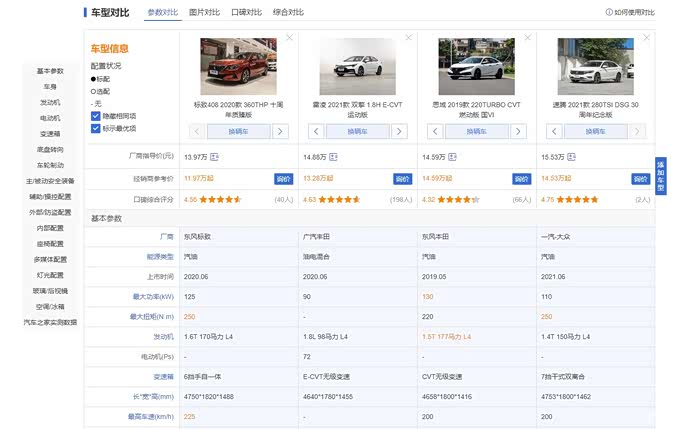This screenshot has width=700, height=429.
Task: Jump to 主/被动安全装备 in sidebar
Action: pyautogui.click(x=50, y=181)
